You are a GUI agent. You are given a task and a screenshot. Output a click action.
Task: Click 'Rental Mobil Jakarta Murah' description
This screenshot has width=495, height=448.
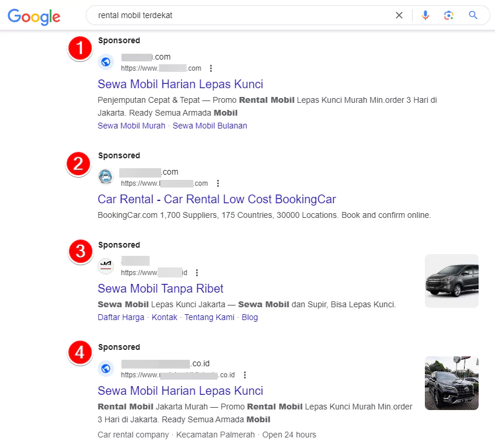point(255,413)
